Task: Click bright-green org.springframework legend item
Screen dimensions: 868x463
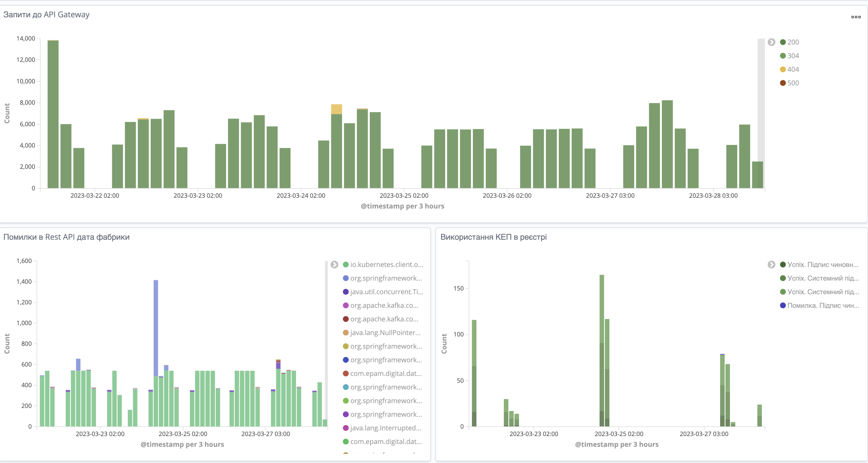Action: [x=382, y=401]
